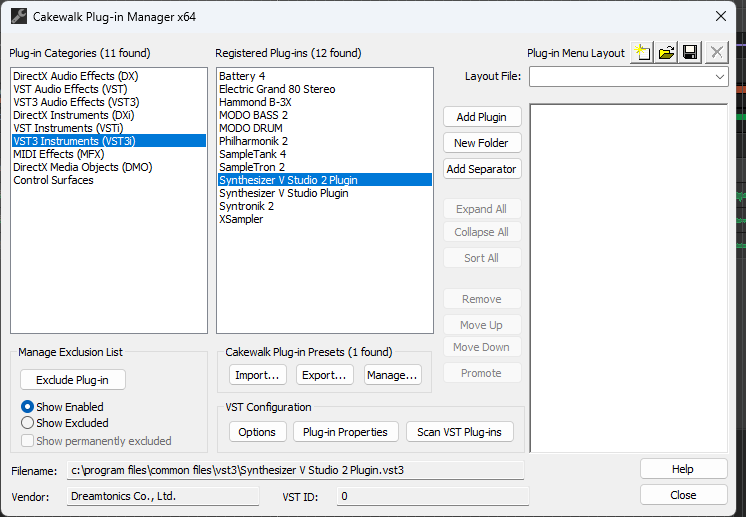The image size is (746, 517).
Task: Select MODO DRUM plug-in
Action: coord(325,128)
